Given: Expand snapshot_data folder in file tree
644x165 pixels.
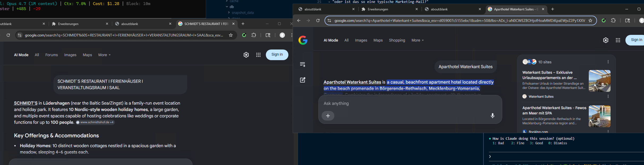Looking at the screenshot, I should coord(241,13).
